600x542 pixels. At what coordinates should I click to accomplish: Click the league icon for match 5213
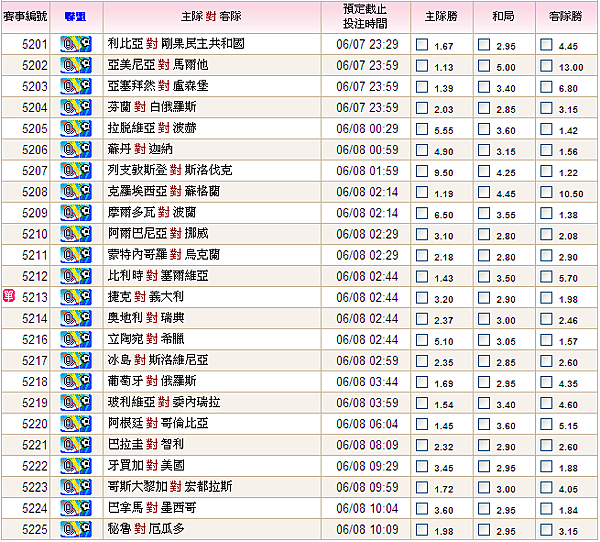coord(76,297)
